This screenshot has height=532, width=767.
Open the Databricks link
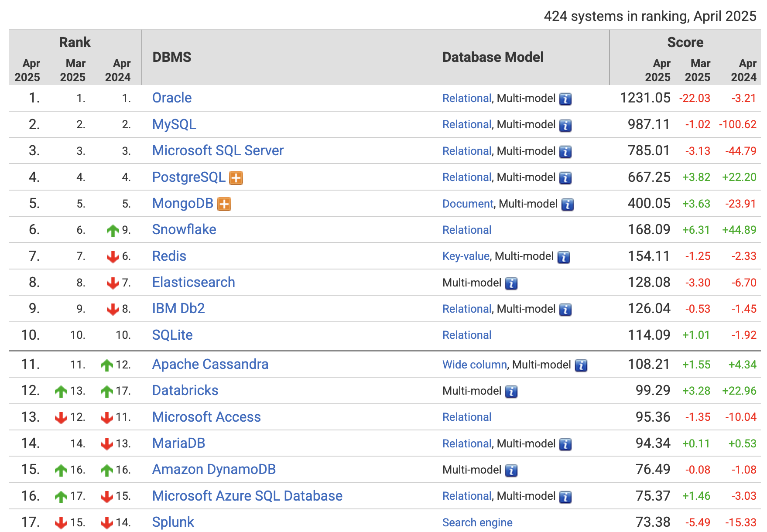pos(185,390)
